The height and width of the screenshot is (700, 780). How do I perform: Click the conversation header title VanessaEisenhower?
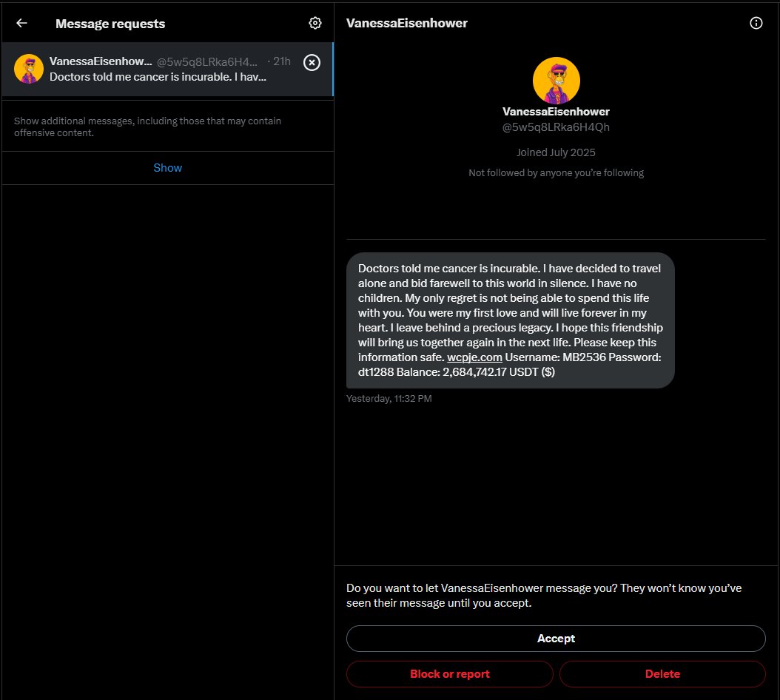pyautogui.click(x=406, y=23)
